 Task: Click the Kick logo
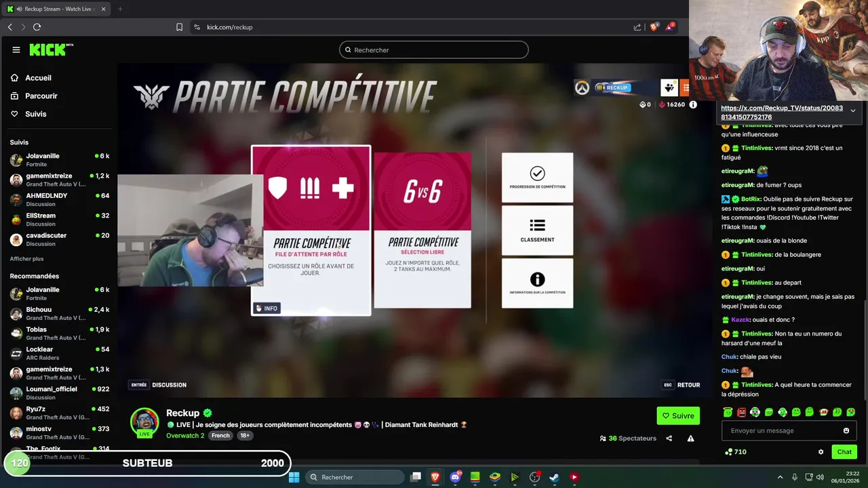click(x=51, y=49)
